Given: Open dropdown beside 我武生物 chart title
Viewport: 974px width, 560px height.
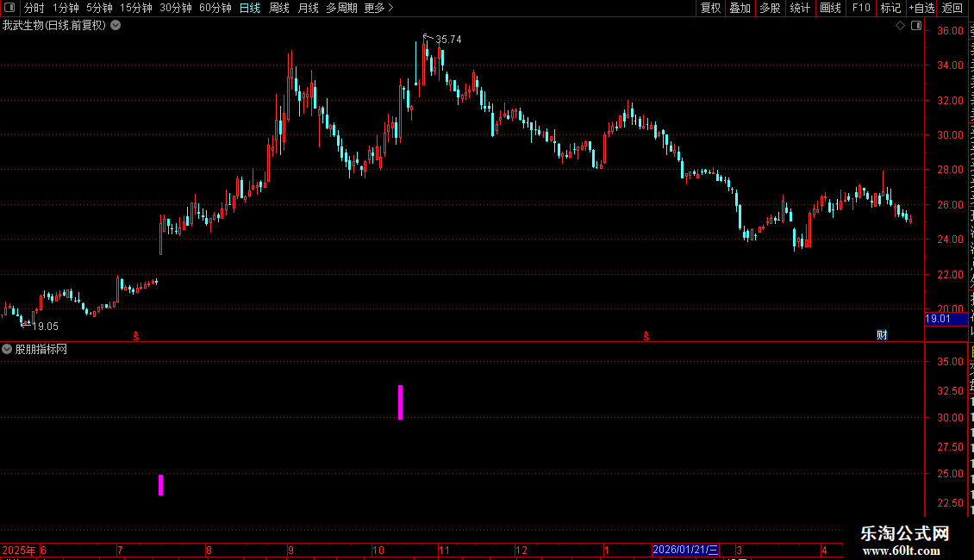Looking at the screenshot, I should tap(116, 26).
